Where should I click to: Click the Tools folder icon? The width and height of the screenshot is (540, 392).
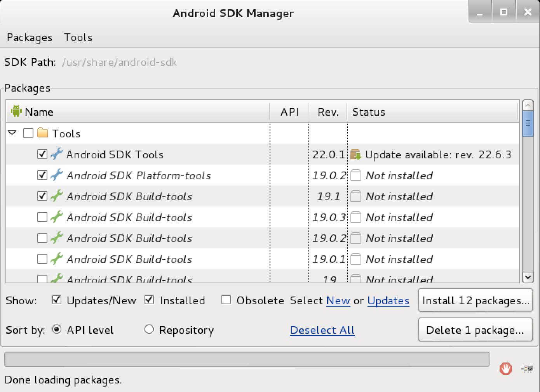click(43, 133)
